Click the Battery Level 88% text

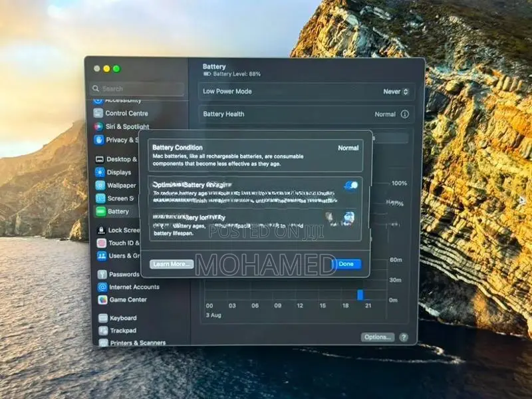tap(237, 74)
